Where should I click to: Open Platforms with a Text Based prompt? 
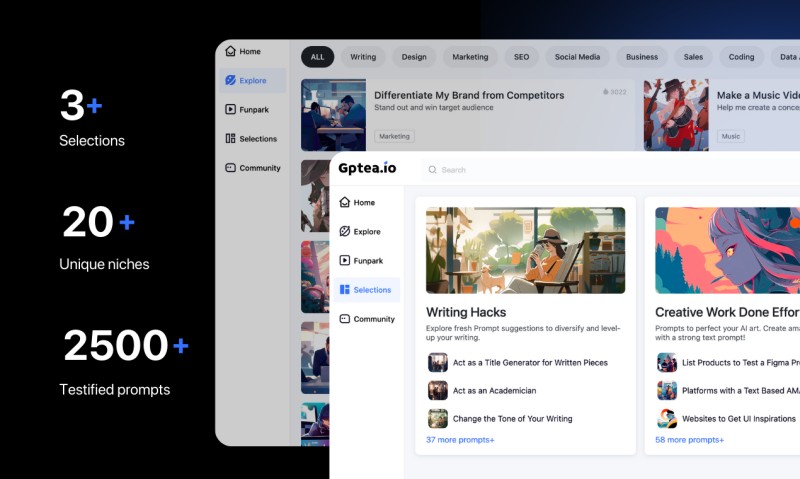click(740, 390)
